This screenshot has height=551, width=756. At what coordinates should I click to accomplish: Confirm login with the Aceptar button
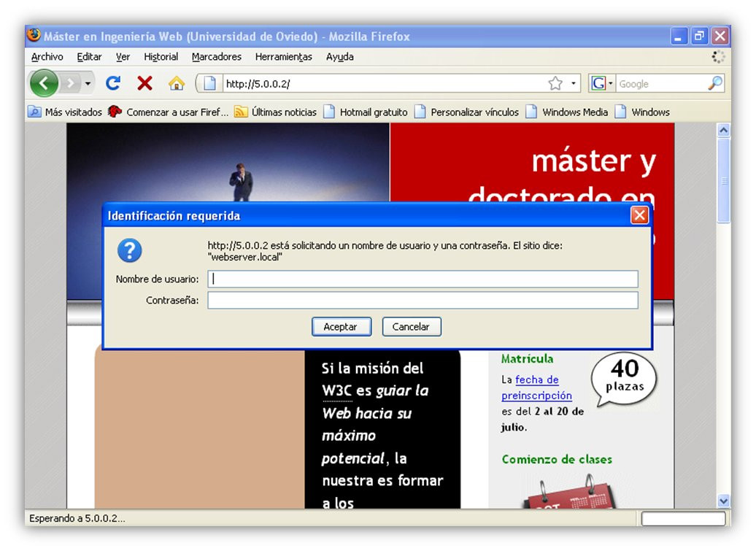(x=342, y=327)
